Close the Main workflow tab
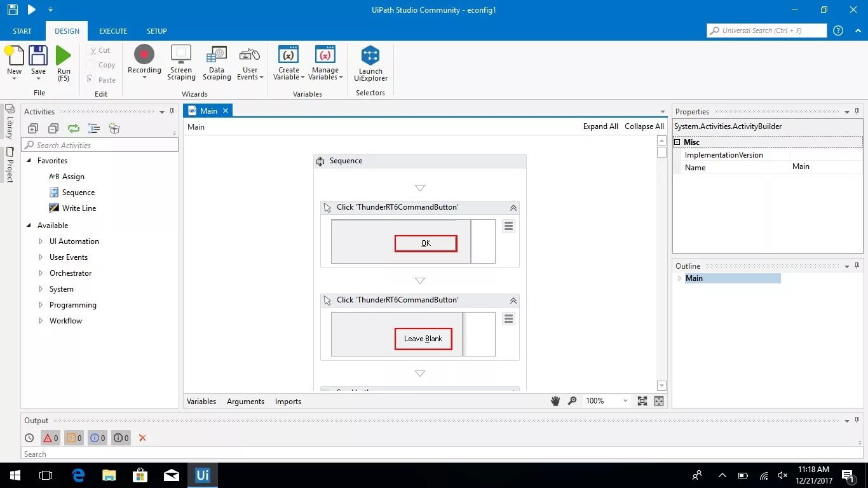868x488 pixels. (225, 111)
